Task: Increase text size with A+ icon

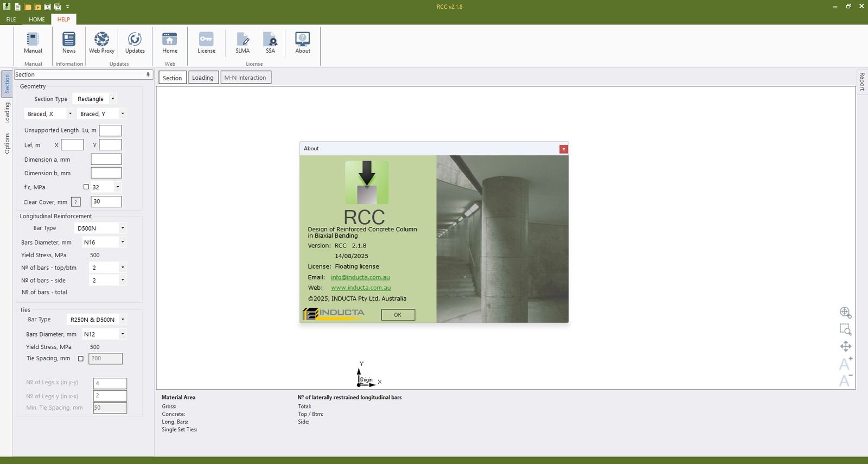Action: coord(845,363)
